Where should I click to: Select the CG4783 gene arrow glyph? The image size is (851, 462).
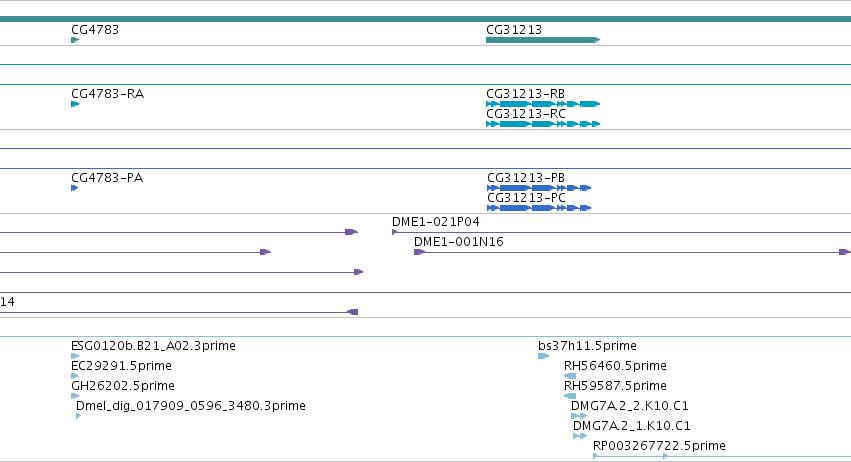click(x=75, y=40)
